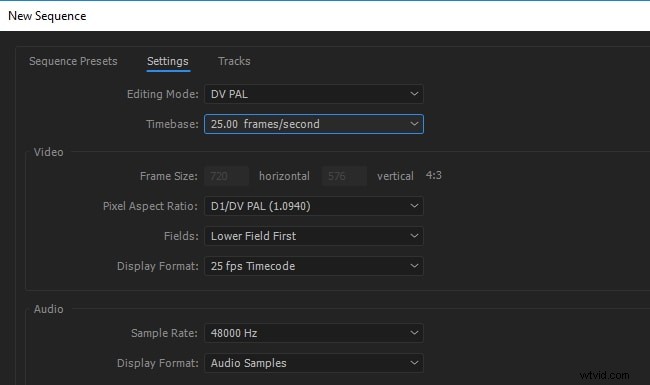Open the Editing Mode dropdown showing DV PAL
The height and width of the screenshot is (385, 650).
pos(314,94)
